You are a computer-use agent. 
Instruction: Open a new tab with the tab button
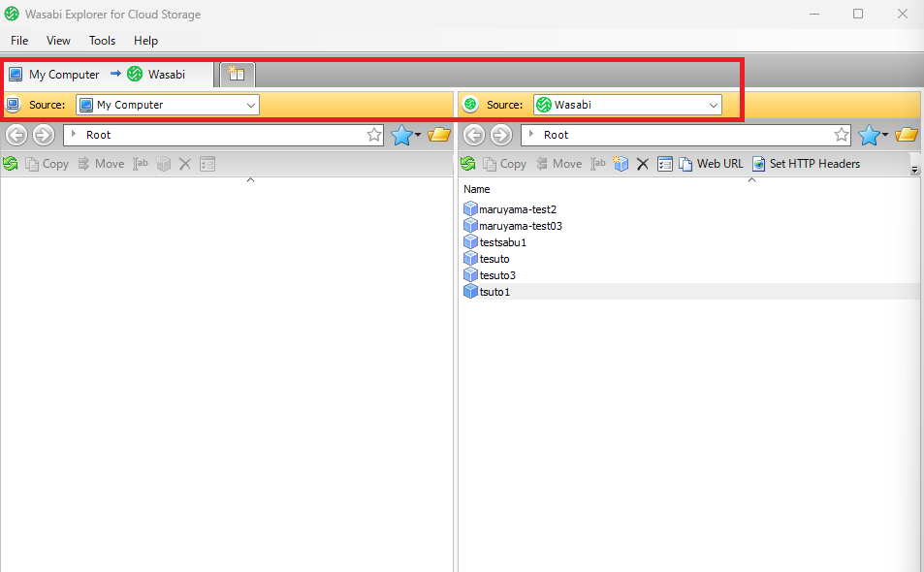tap(237, 75)
